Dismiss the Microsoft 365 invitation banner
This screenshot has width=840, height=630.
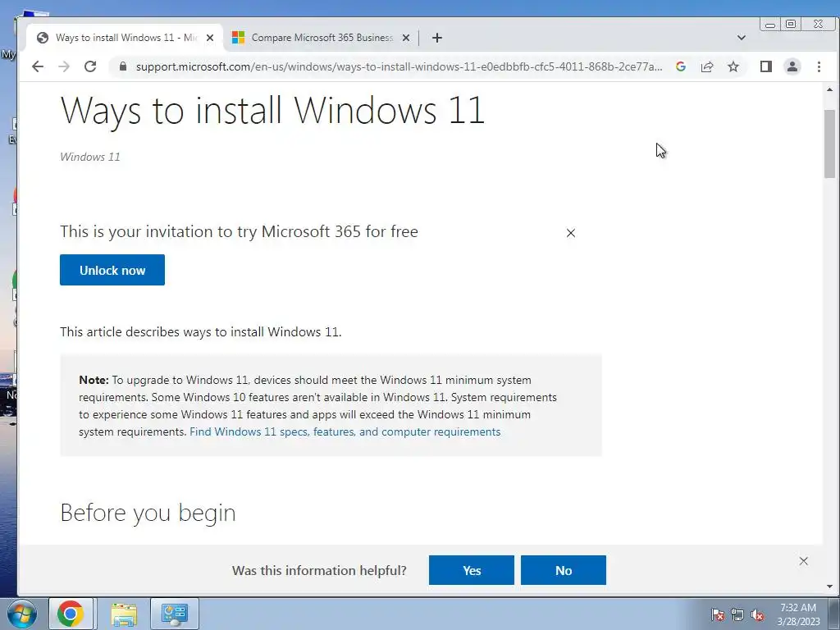click(x=571, y=233)
